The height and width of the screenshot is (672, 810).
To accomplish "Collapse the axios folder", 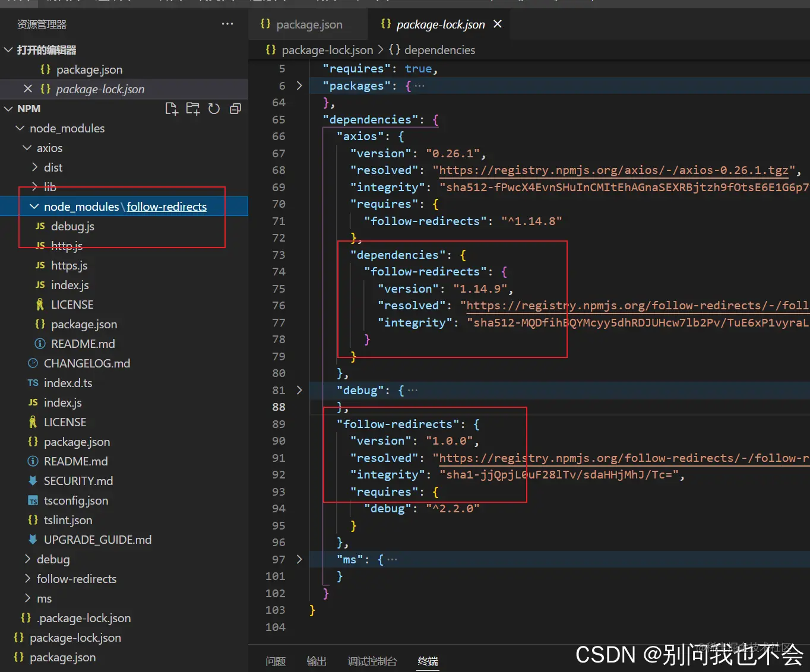I will 27,148.
